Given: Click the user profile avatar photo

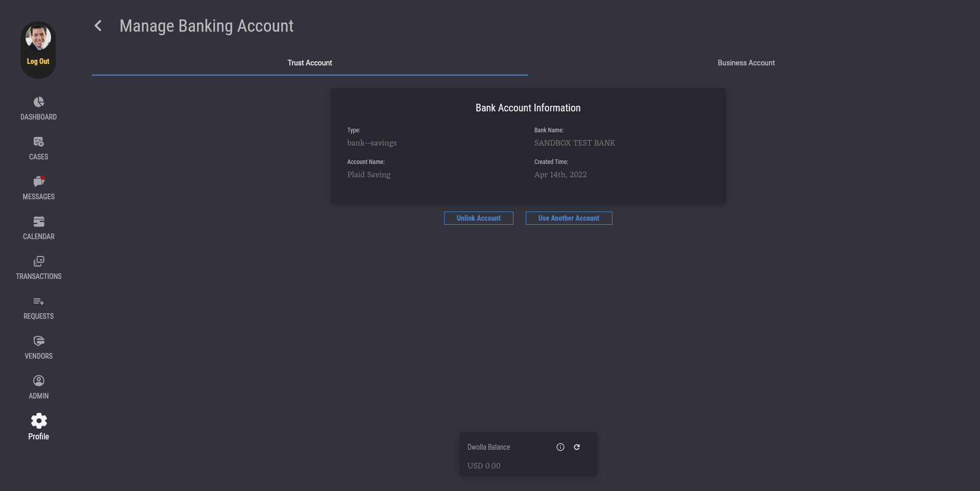Looking at the screenshot, I should click(38, 38).
